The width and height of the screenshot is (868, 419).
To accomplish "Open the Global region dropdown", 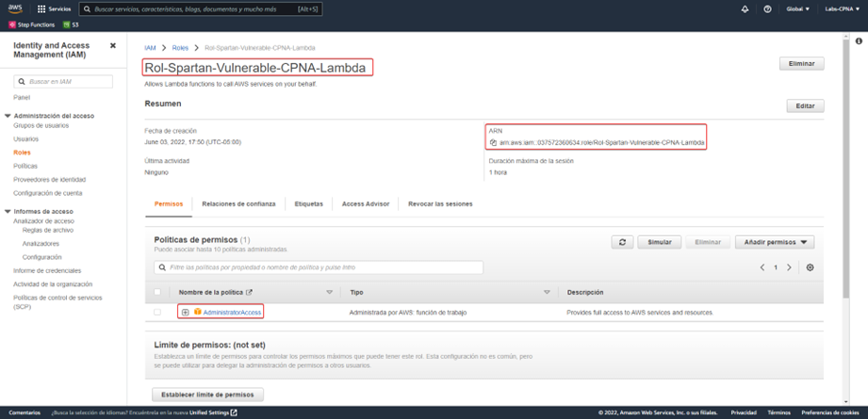I will (797, 9).
